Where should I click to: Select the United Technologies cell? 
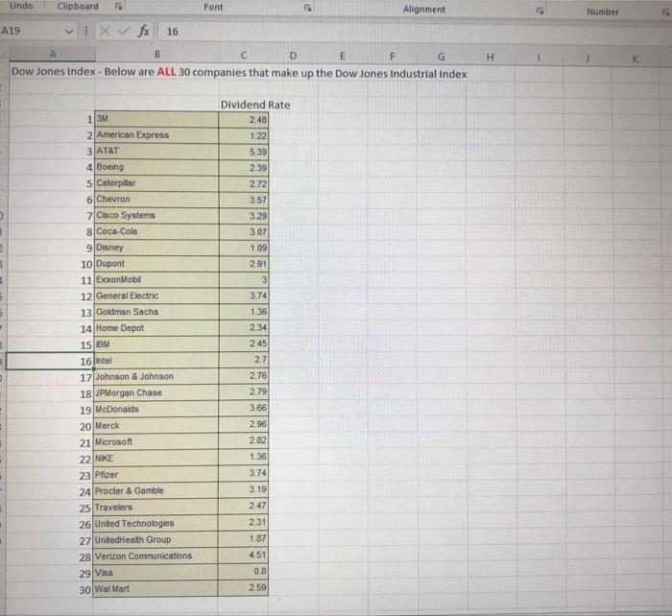[156, 524]
